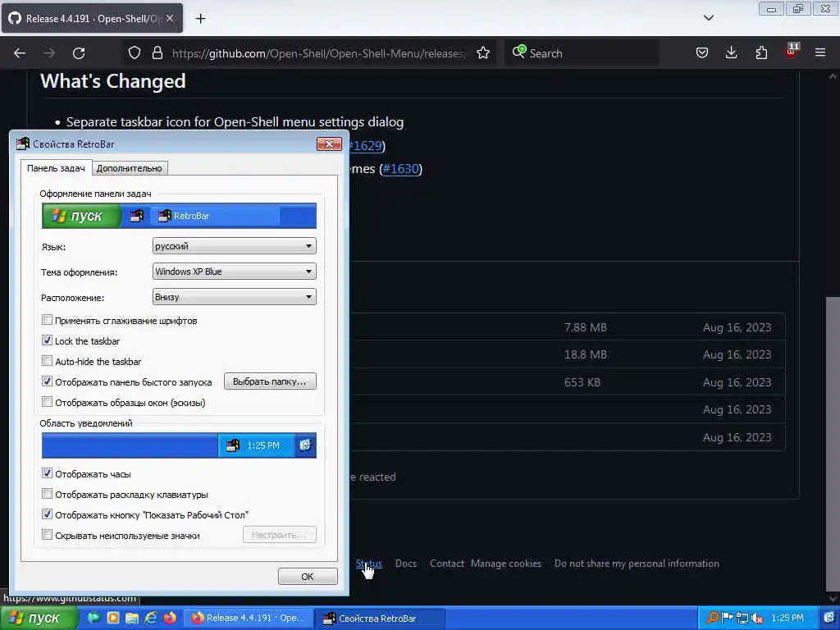The height and width of the screenshot is (630, 840).
Task: Open a new browser tab
Action: [200, 19]
